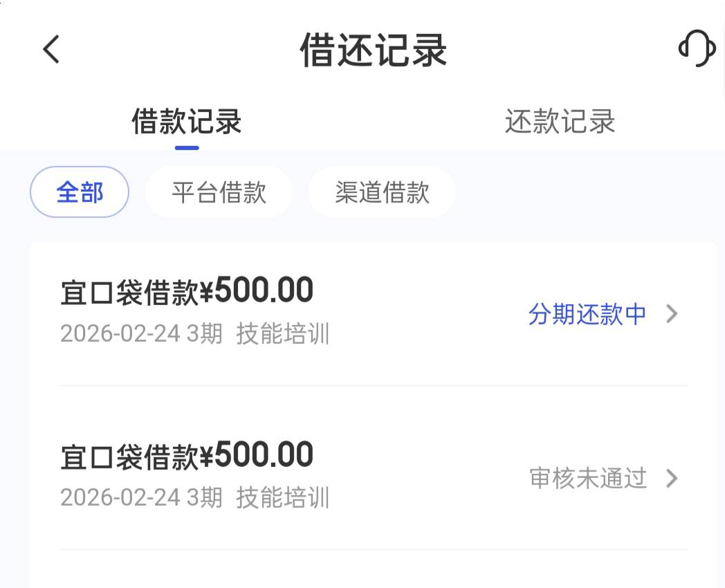Switch to the 还款记录 tab
Image resolution: width=725 pixels, height=588 pixels.
[x=560, y=122]
